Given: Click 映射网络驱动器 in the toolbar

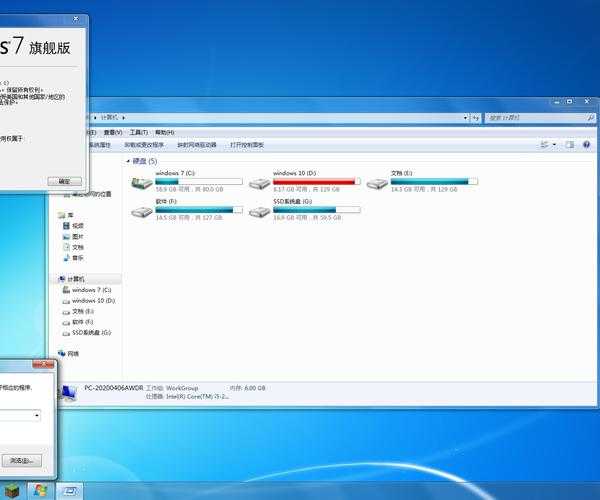Looking at the screenshot, I should [197, 145].
